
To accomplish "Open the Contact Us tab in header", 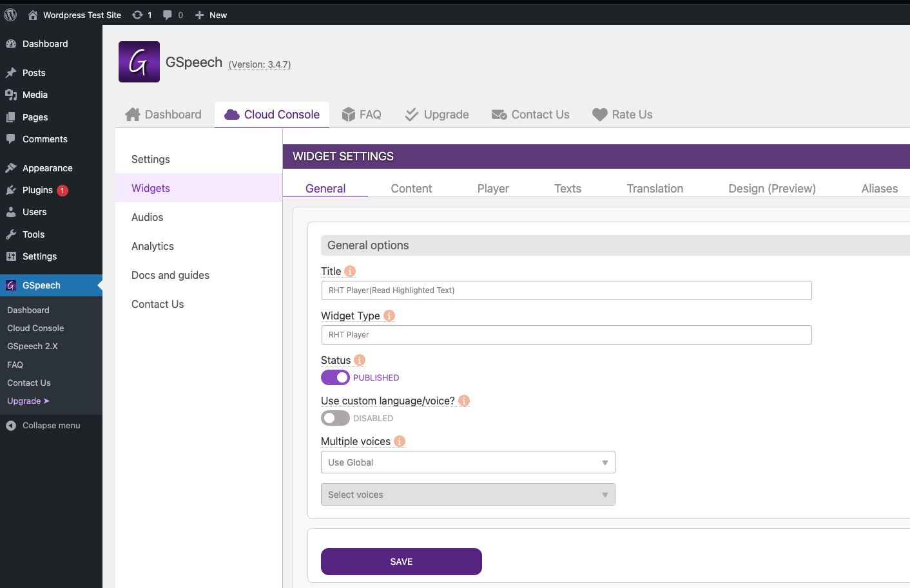I will (530, 115).
